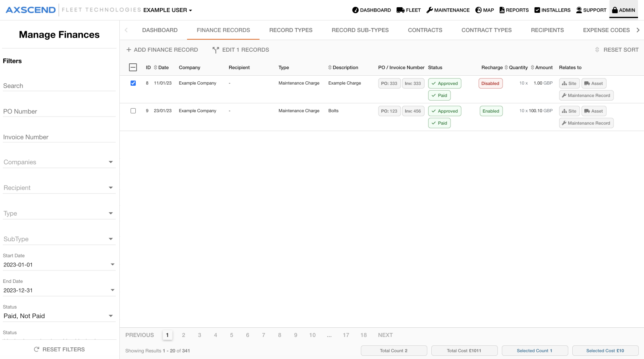
Task: Click the Reset Sort arrows icon
Action: [597, 50]
